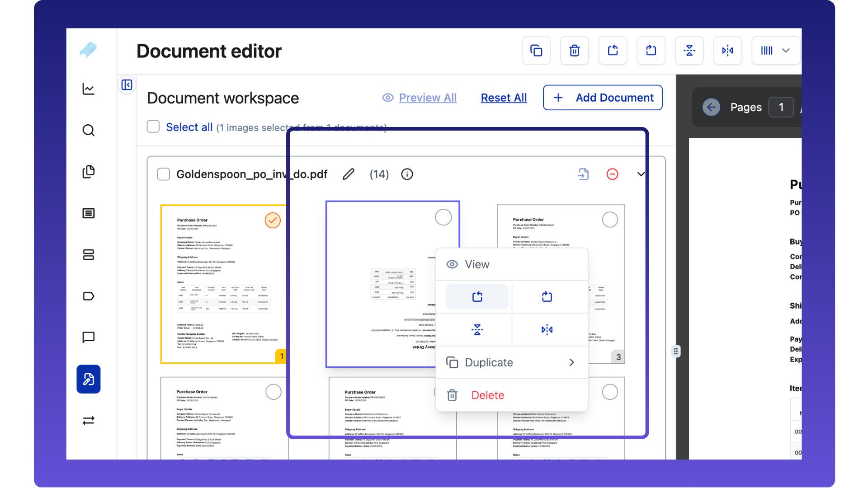Expand the Duplicate submenu arrow

[x=571, y=362]
